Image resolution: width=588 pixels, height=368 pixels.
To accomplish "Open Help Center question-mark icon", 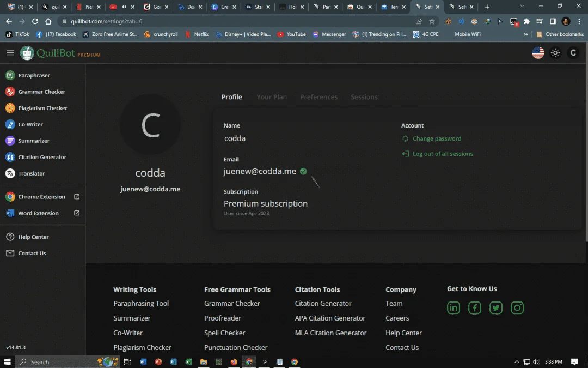I will 10,237.
